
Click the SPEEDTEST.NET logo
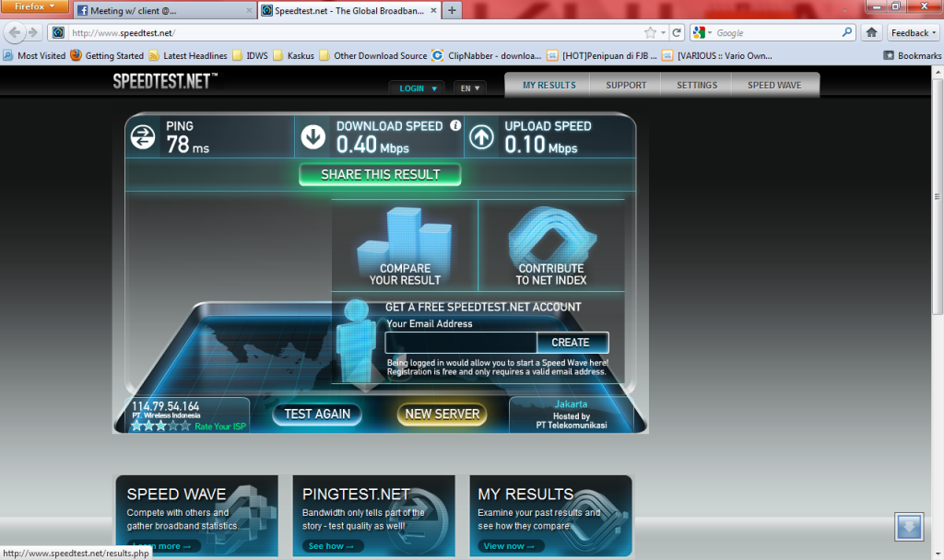coord(165,81)
